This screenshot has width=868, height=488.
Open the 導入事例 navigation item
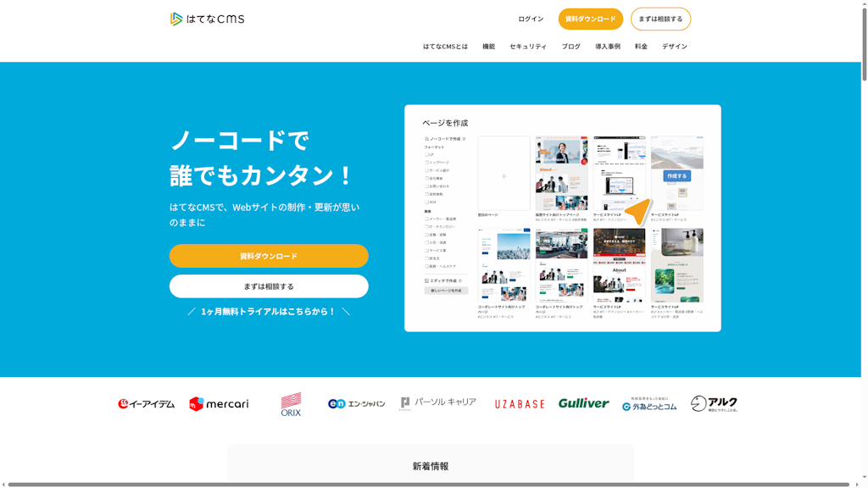pyautogui.click(x=607, y=47)
